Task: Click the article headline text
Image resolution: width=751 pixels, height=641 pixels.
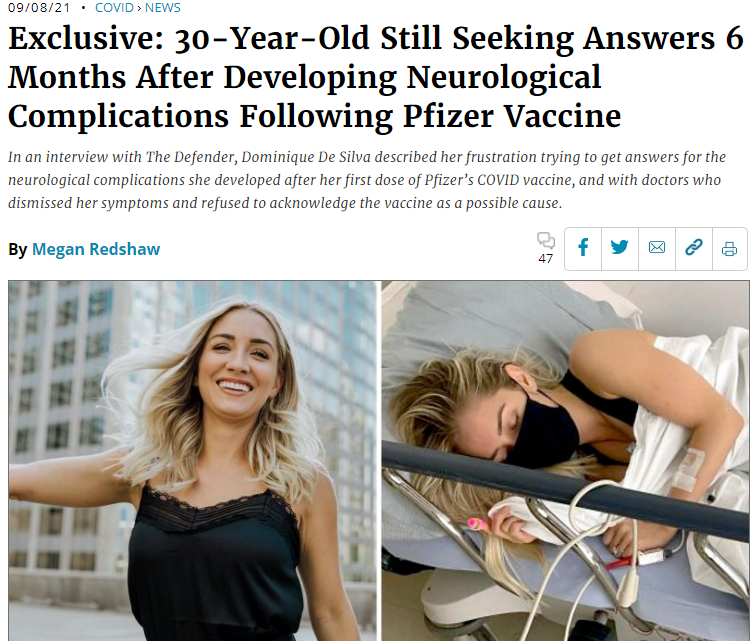Action: tap(376, 77)
